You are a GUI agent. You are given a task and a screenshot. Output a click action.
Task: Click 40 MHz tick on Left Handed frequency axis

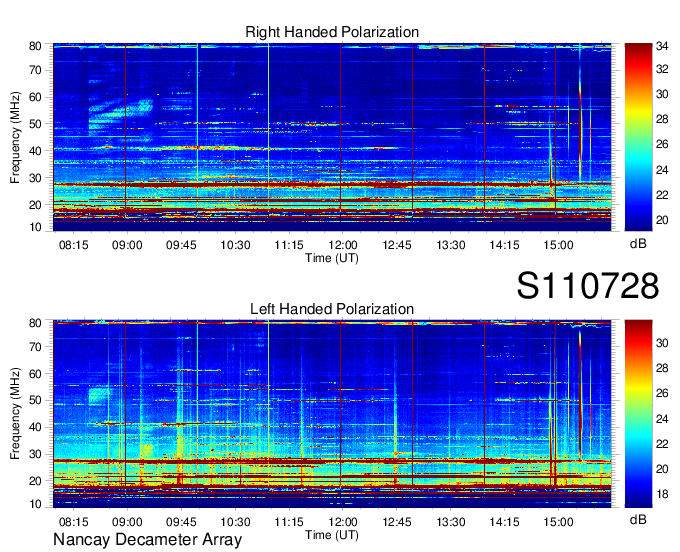[x=35, y=428]
